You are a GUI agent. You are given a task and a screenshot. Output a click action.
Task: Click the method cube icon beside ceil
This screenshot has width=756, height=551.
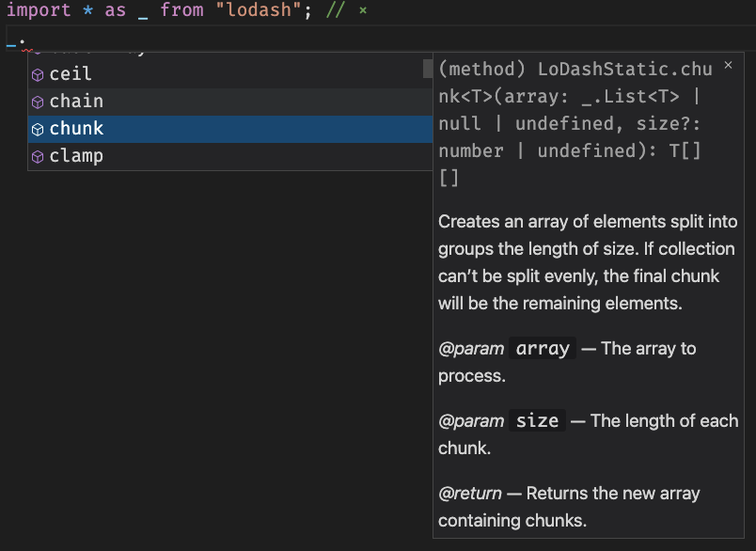pyautogui.click(x=38, y=75)
